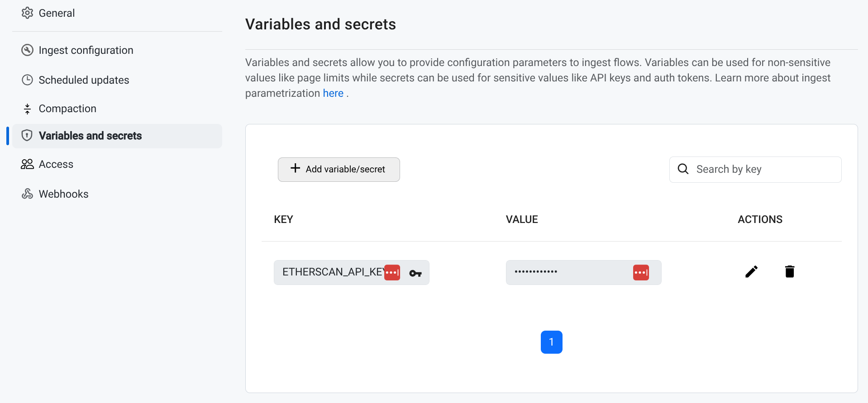Go to page 1 of results
This screenshot has height=403, width=868.
[x=551, y=342]
